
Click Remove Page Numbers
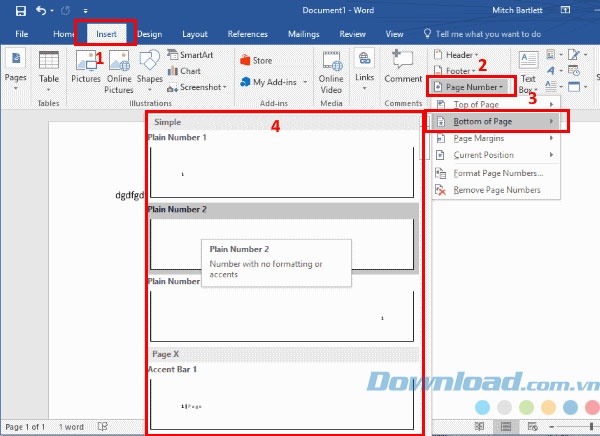(x=497, y=190)
